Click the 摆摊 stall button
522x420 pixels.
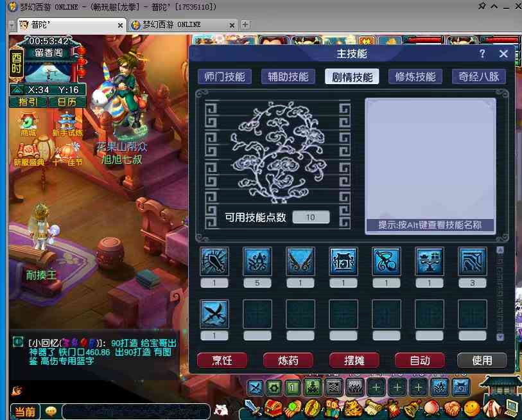click(x=354, y=360)
